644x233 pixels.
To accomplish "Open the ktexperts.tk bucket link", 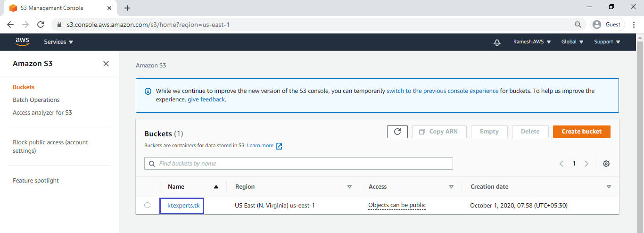I will 184,205.
